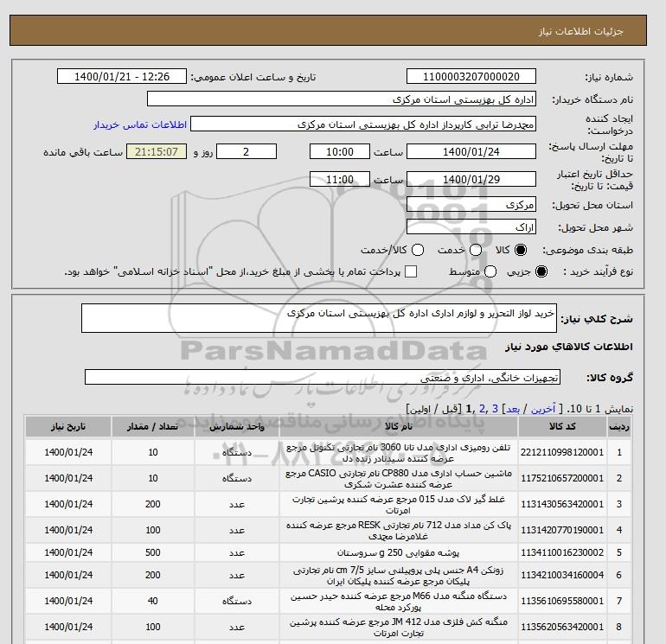Click the جزئیات اطلاعات نیاز page header
The height and width of the screenshot is (644, 666).
(x=580, y=31)
